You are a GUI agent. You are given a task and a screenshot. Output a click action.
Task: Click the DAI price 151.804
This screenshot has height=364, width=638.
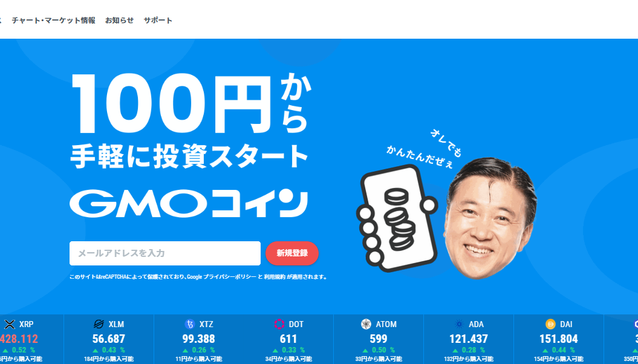559,339
